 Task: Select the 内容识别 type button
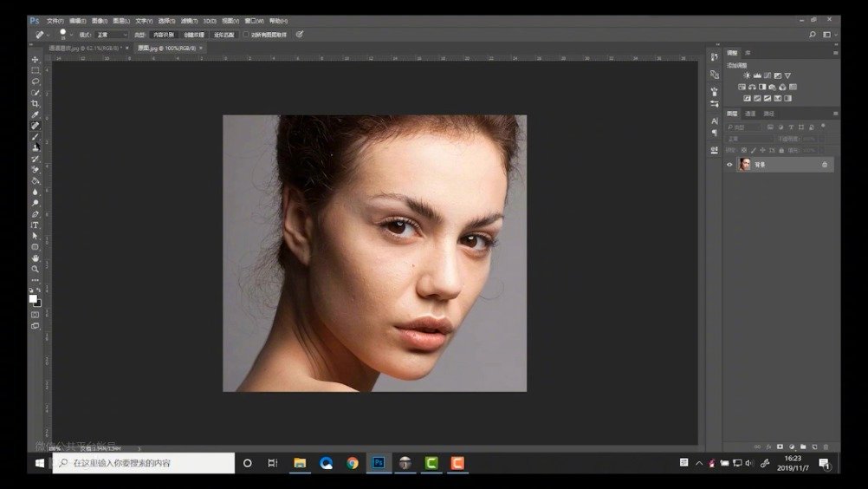164,35
